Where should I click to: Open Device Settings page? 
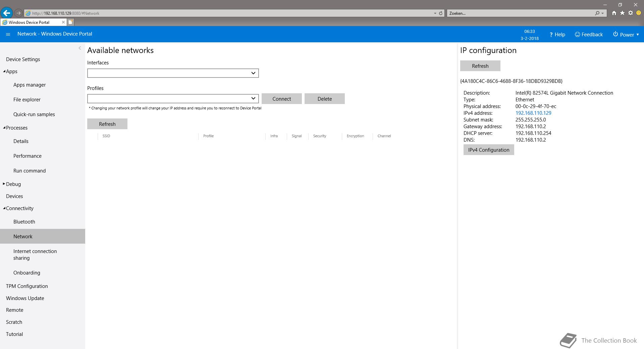click(x=23, y=59)
